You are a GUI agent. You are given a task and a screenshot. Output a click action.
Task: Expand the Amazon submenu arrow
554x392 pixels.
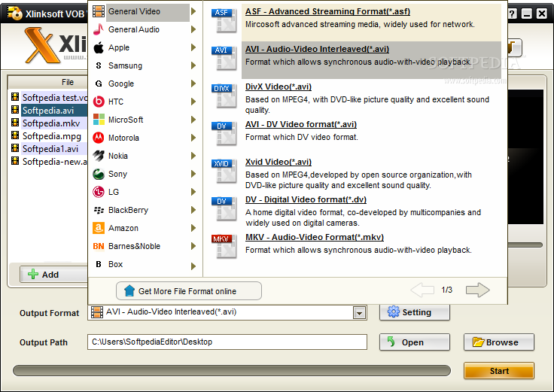(x=193, y=228)
